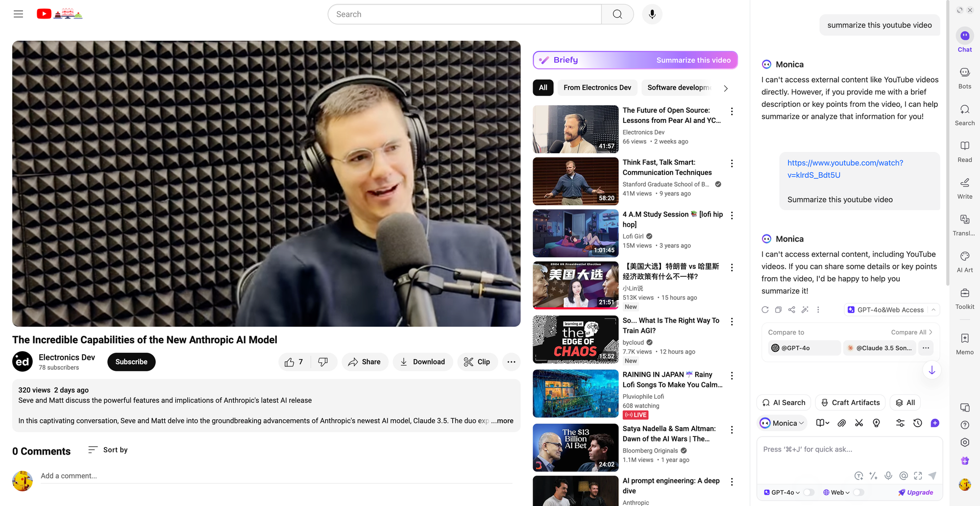Screen dimensions: 980x506
Task: Subscribe to Electronics Dev channel
Action: pyautogui.click(x=131, y=362)
